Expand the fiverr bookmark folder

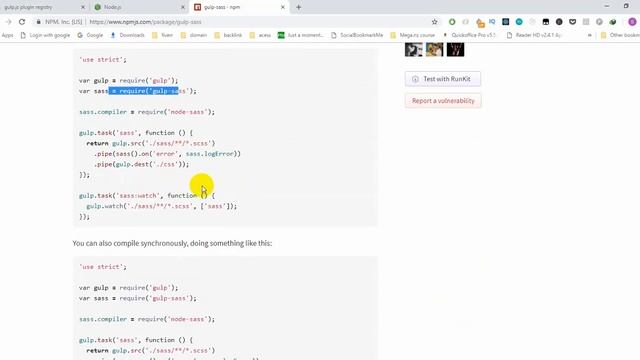coord(162,35)
